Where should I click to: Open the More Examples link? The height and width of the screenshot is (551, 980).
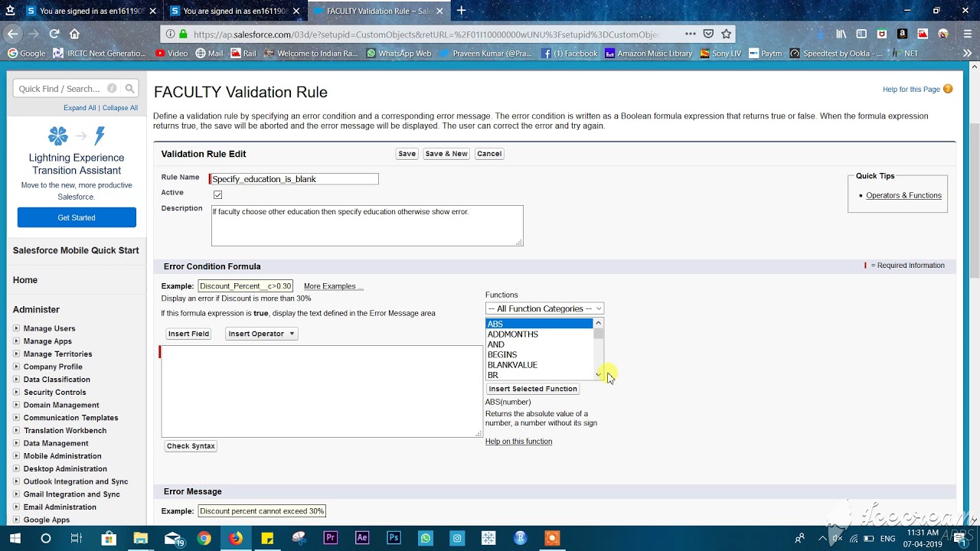tap(333, 286)
